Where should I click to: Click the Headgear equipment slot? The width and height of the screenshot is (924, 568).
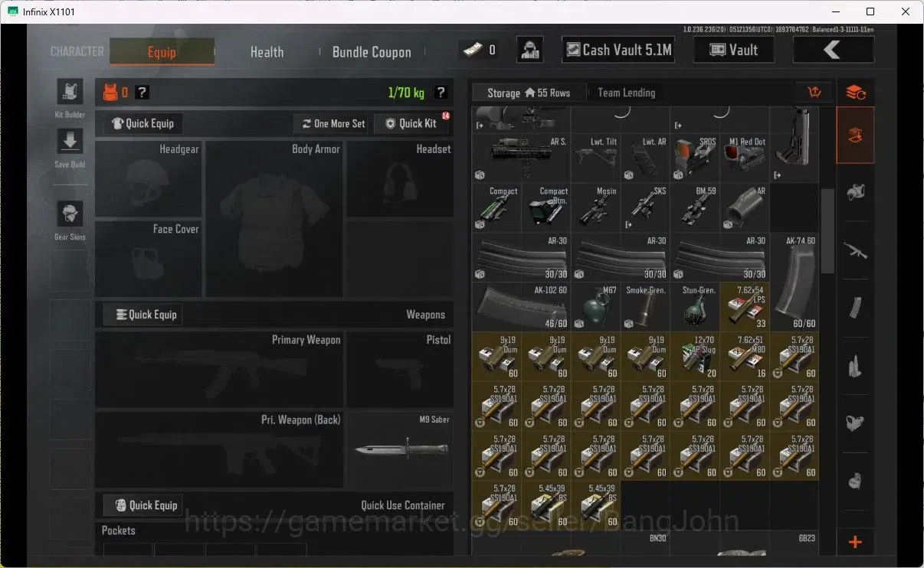tap(149, 179)
